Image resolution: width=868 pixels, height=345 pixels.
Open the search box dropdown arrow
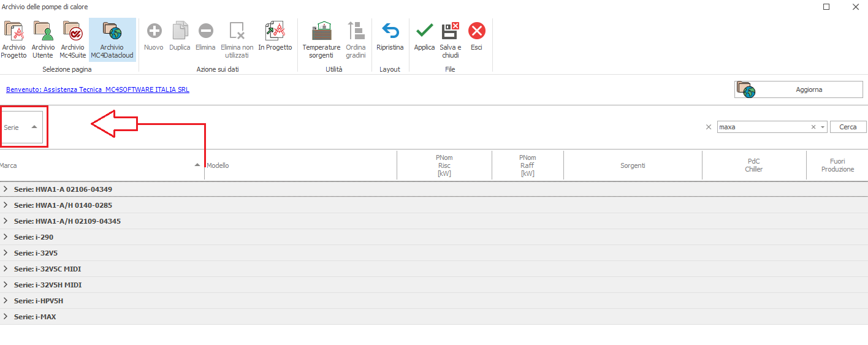823,127
